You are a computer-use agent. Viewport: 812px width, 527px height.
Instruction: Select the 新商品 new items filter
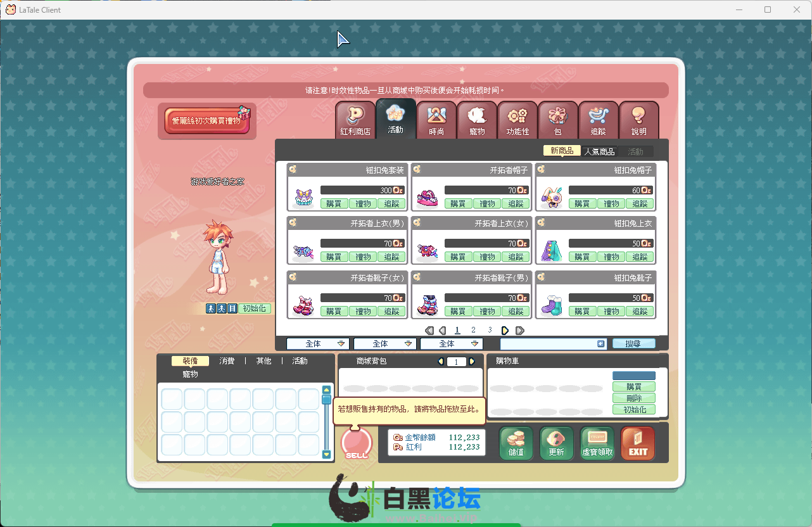click(x=562, y=151)
